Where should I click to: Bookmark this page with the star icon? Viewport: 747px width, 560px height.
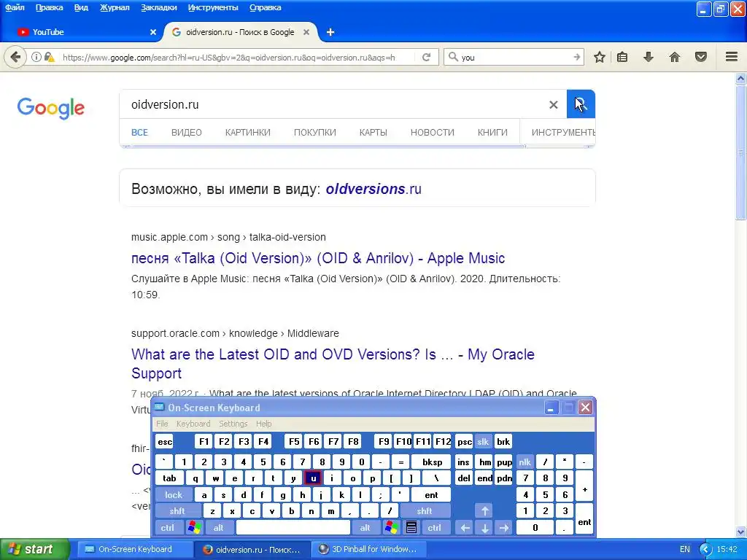point(600,57)
